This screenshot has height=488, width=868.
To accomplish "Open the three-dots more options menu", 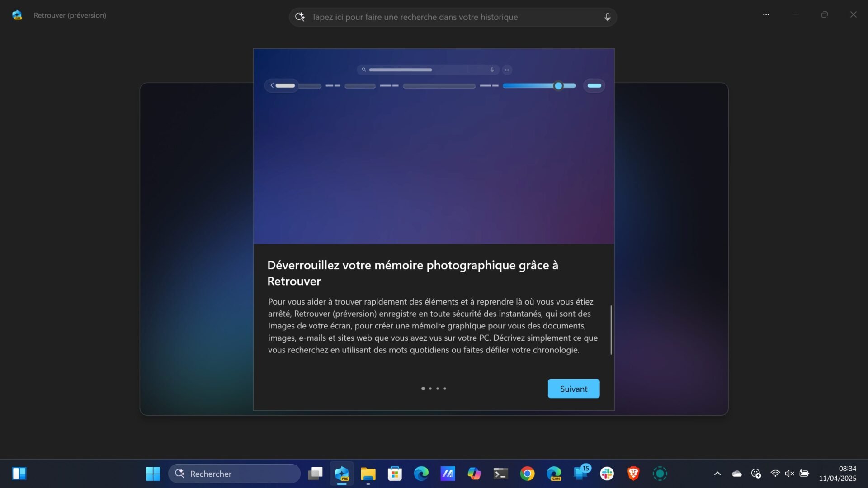I will pyautogui.click(x=766, y=14).
